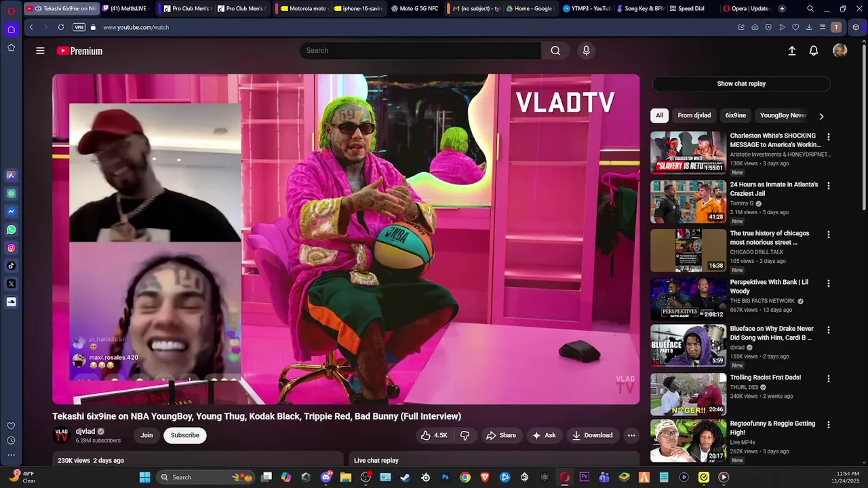The height and width of the screenshot is (488, 868).
Task: Click the search magnifier button
Action: coord(555,50)
